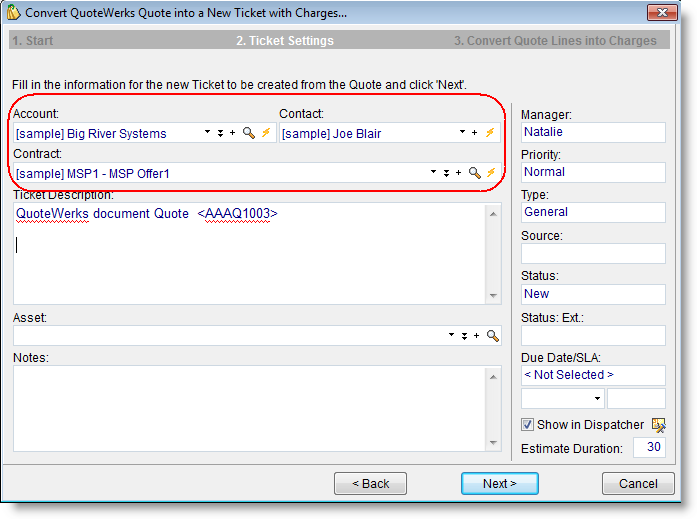Click the Cancel button
Screen dimensions: 697x519
(637, 483)
